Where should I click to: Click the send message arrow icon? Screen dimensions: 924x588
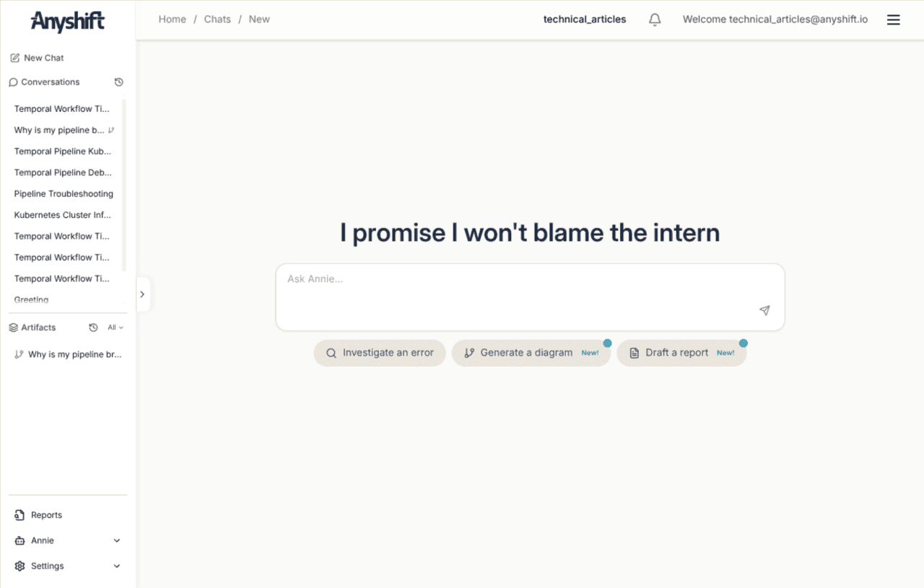pos(764,310)
